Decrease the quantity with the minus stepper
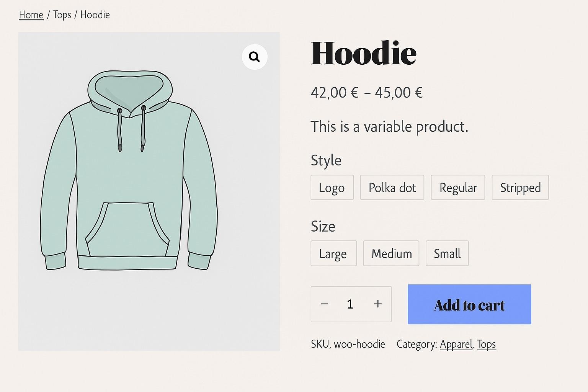The width and height of the screenshot is (588, 392). 324,304
